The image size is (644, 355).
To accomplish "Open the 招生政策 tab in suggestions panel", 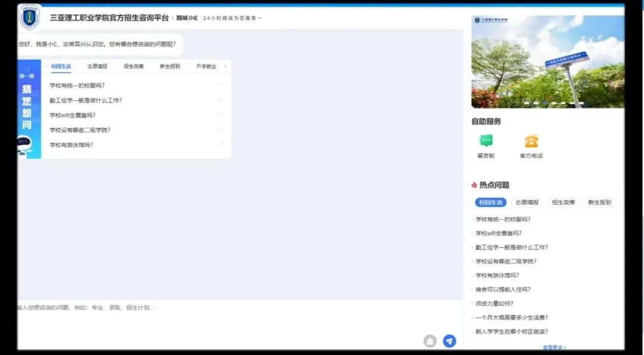I will point(134,66).
